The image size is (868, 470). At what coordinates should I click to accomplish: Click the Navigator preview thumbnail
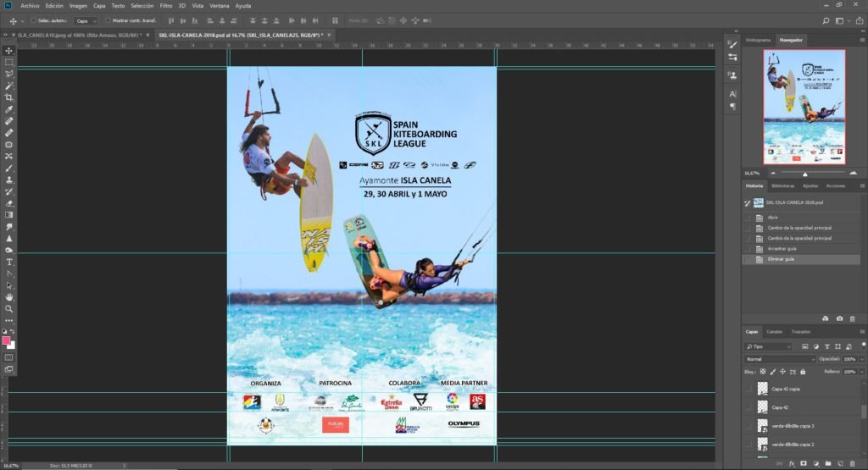coord(804,107)
